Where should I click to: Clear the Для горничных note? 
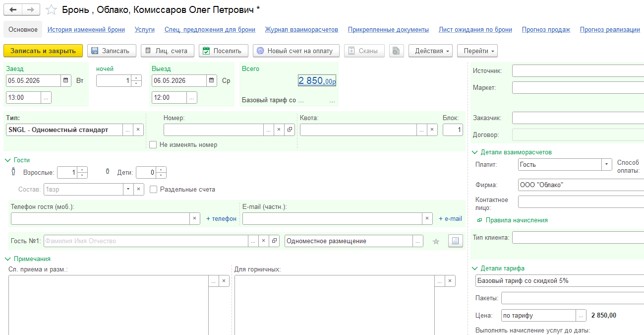coord(450,281)
